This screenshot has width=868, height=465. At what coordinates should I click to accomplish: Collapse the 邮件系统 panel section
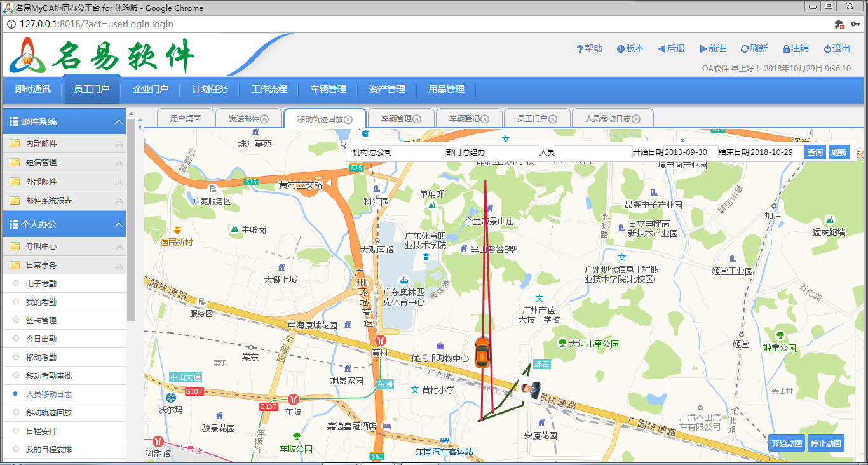pos(118,121)
